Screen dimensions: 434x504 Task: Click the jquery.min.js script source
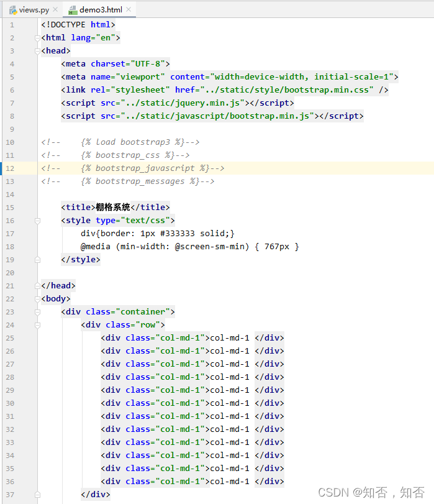[183, 103]
